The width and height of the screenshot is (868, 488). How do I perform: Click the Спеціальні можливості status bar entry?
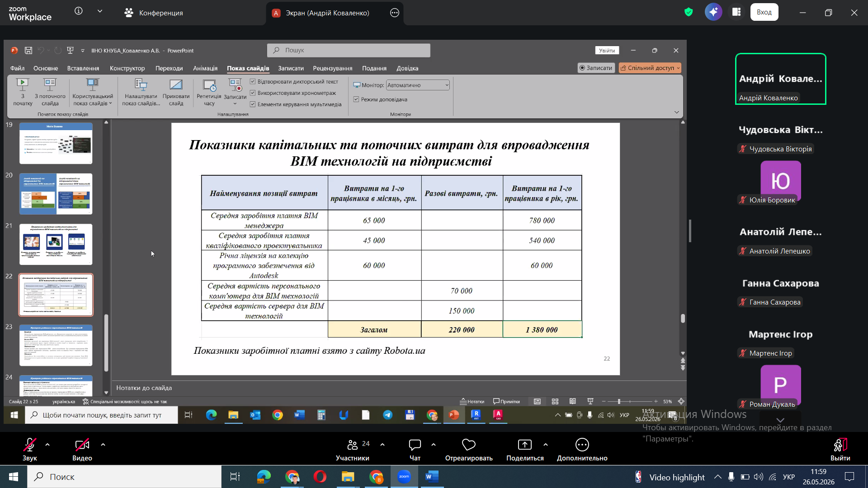click(x=125, y=401)
